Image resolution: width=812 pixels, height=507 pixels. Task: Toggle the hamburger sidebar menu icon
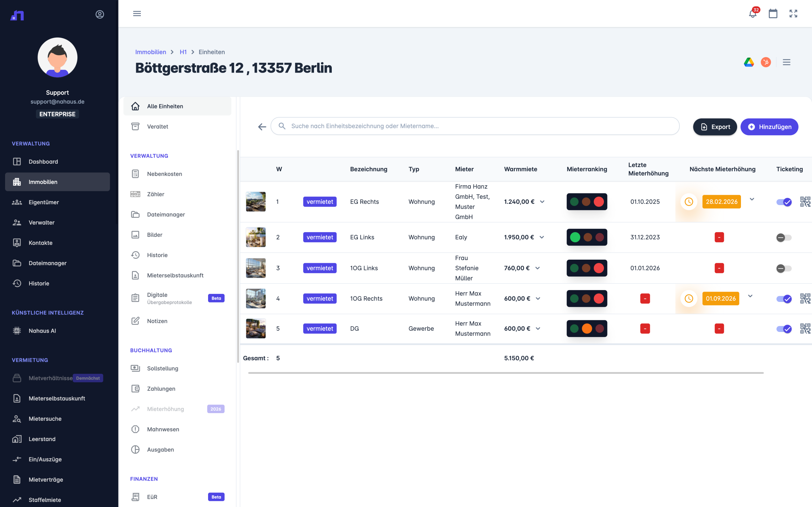pos(137,14)
